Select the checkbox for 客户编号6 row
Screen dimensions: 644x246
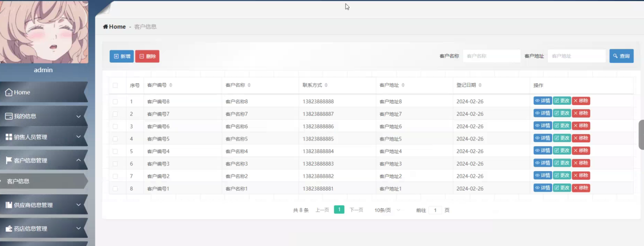(115, 127)
